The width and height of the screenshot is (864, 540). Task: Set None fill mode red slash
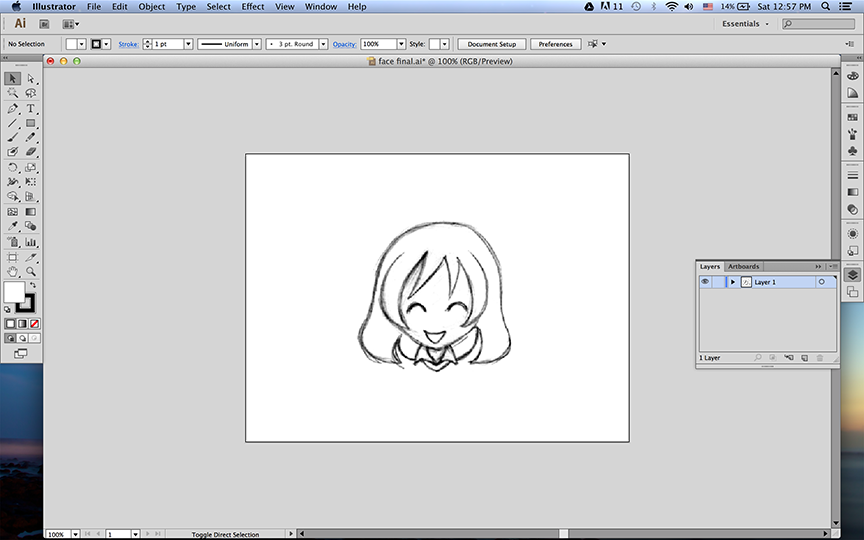point(35,323)
